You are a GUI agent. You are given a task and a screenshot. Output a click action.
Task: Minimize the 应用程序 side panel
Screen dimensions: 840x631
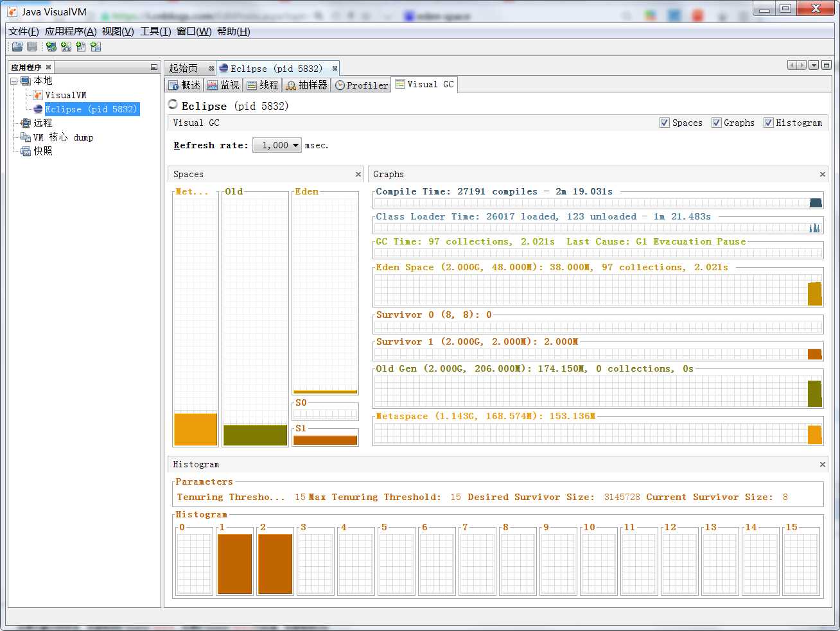point(153,67)
